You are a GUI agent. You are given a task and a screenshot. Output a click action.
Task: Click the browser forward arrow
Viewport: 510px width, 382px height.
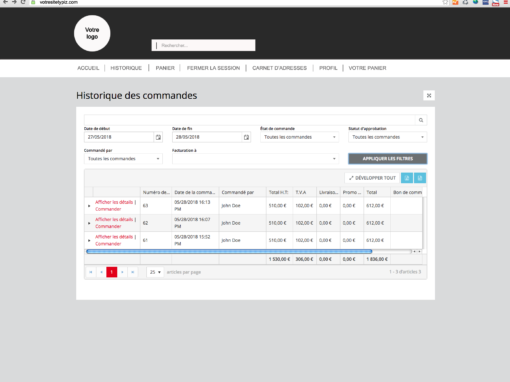pos(14,2)
